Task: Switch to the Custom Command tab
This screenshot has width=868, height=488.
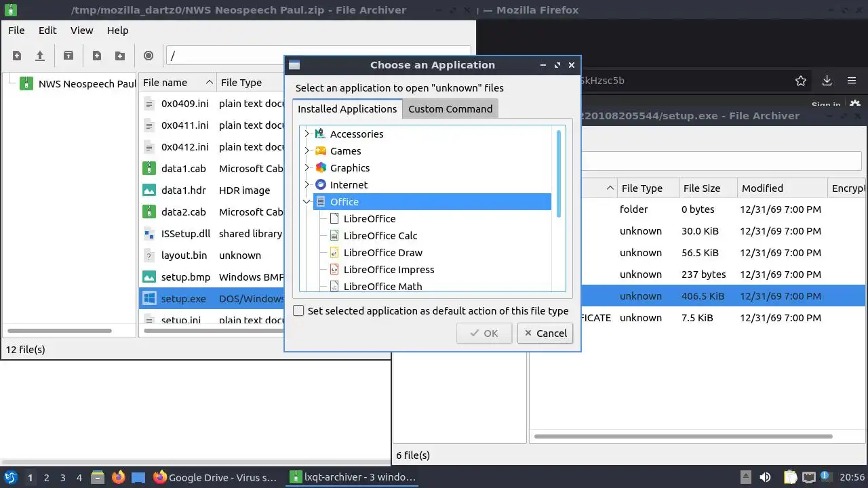Action: coord(450,108)
